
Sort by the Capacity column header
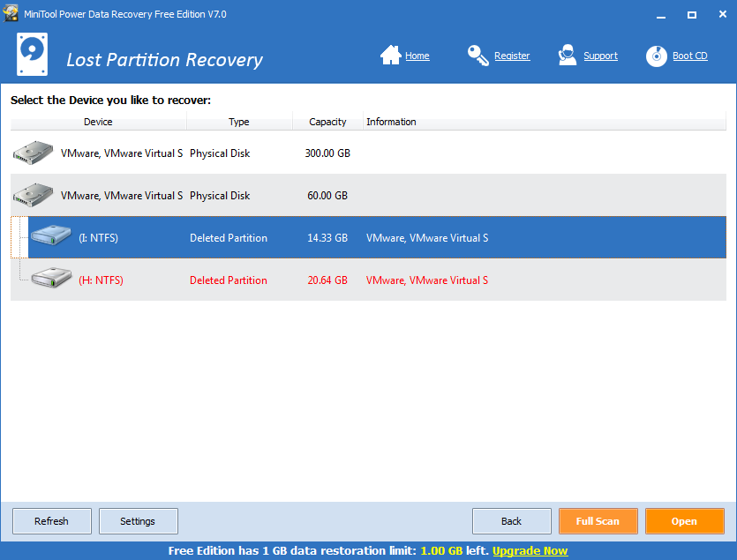(327, 122)
